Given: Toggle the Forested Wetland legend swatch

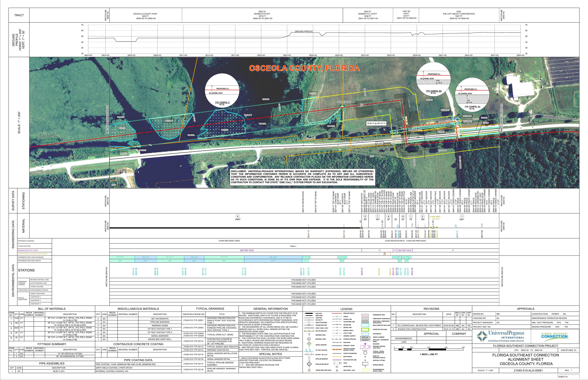Looking at the screenshot, I should pyautogui.click(x=365, y=330).
